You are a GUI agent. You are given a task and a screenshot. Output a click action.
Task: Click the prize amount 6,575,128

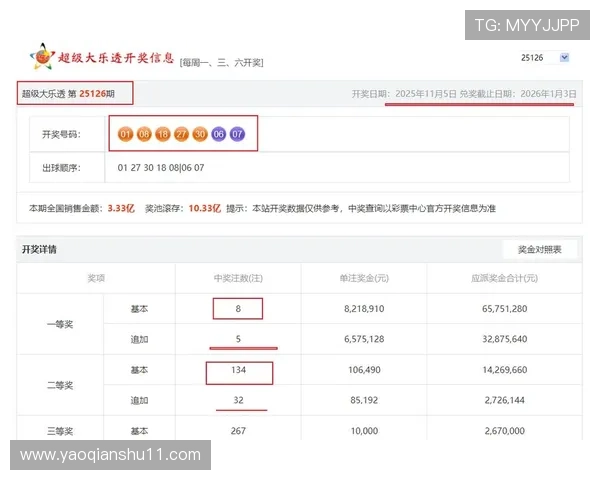(x=364, y=339)
